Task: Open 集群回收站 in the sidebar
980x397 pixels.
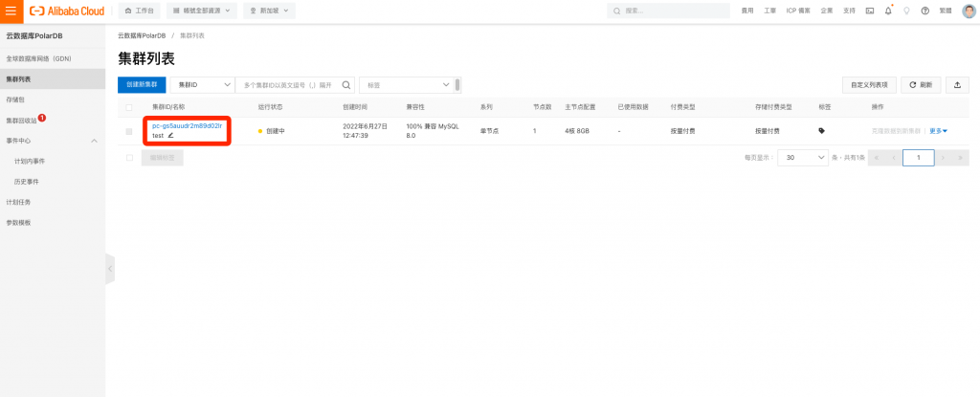Action: pos(21,120)
